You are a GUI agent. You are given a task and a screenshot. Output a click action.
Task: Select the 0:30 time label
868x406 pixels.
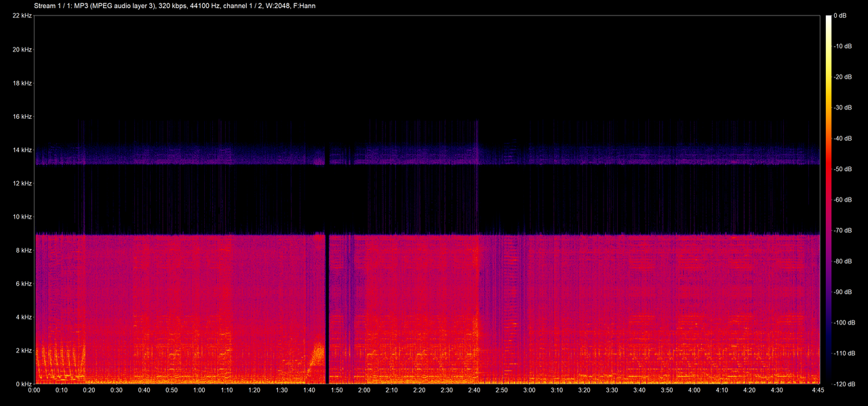pos(117,391)
